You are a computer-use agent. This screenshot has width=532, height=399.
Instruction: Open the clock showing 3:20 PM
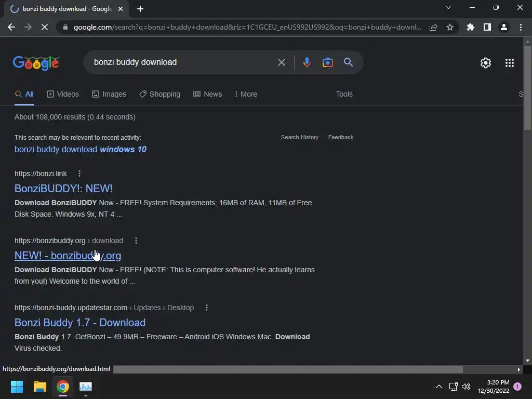click(494, 387)
